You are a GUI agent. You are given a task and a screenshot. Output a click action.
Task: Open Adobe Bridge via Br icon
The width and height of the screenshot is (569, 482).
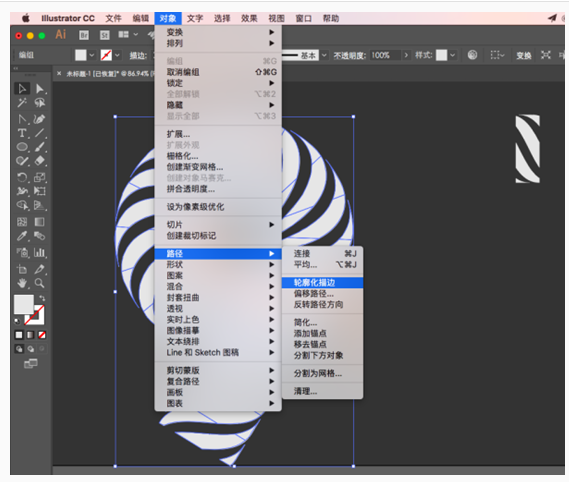84,35
